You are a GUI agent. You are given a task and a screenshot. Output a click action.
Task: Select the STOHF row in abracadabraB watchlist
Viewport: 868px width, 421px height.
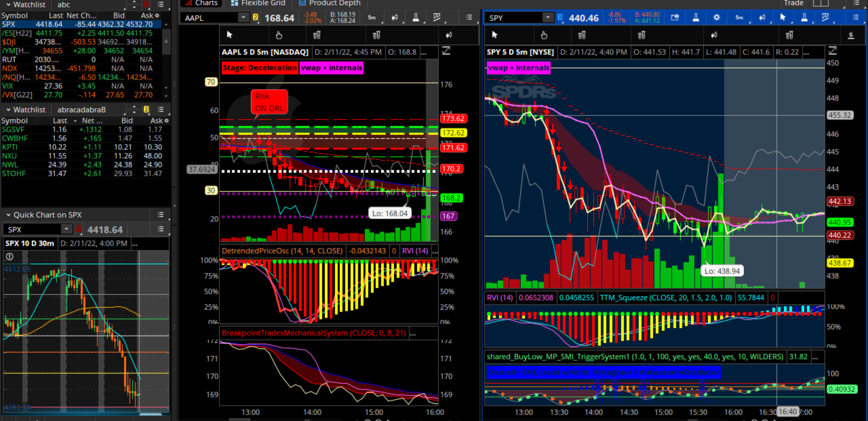click(x=85, y=174)
